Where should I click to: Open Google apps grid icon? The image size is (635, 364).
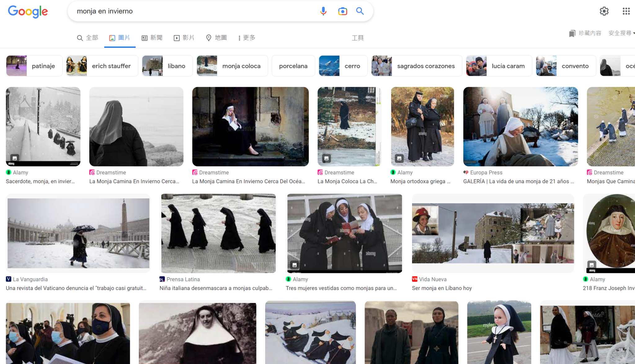626,11
